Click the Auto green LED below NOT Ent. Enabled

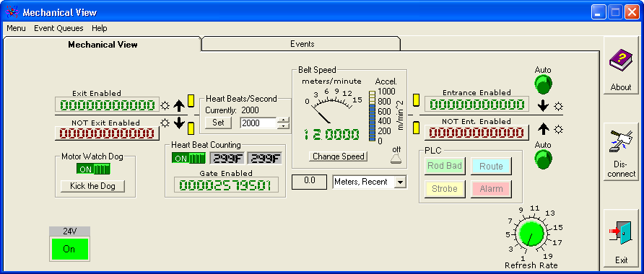tap(544, 159)
